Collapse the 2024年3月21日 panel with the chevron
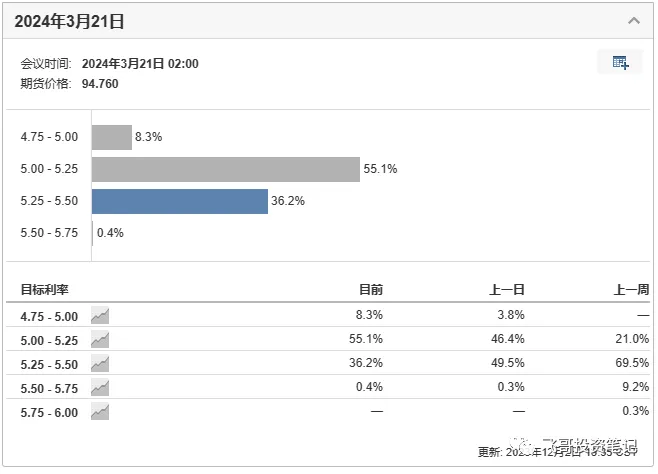This screenshot has width=658, height=474. (x=633, y=20)
